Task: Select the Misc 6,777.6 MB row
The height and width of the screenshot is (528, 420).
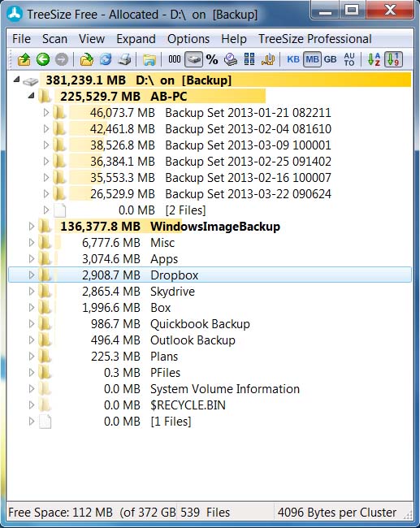Action: pyautogui.click(x=210, y=242)
